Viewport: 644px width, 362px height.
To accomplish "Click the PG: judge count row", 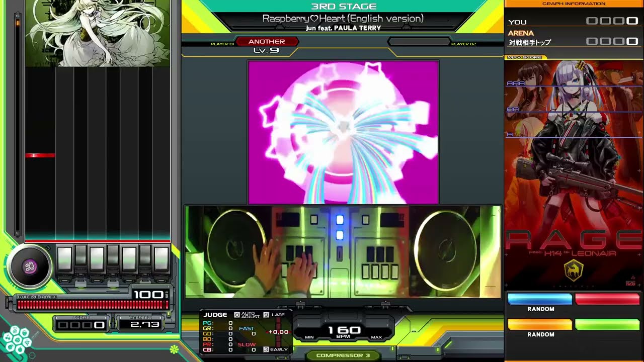I will pos(218,323).
